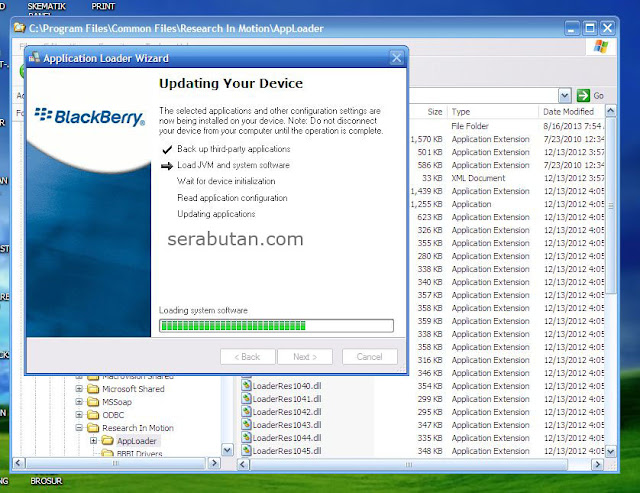Click the PRINT desktop icon label
The height and width of the screenshot is (493, 640).
[x=103, y=7]
